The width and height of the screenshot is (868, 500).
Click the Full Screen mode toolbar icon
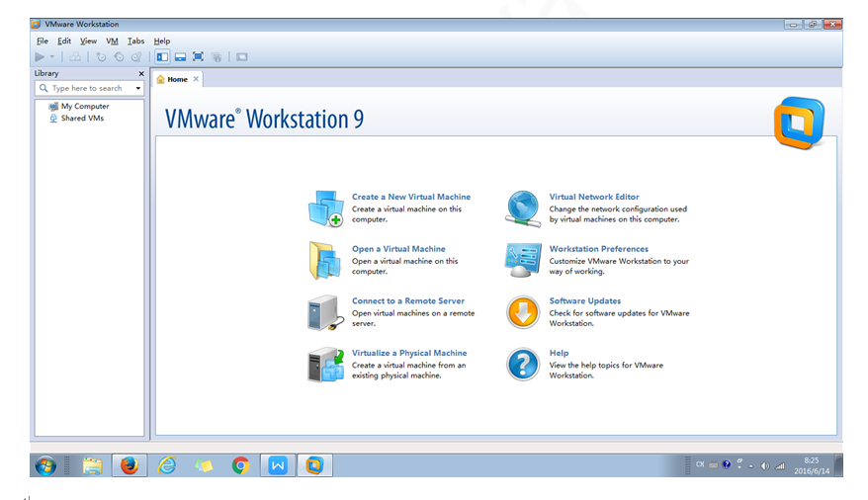(x=198, y=56)
